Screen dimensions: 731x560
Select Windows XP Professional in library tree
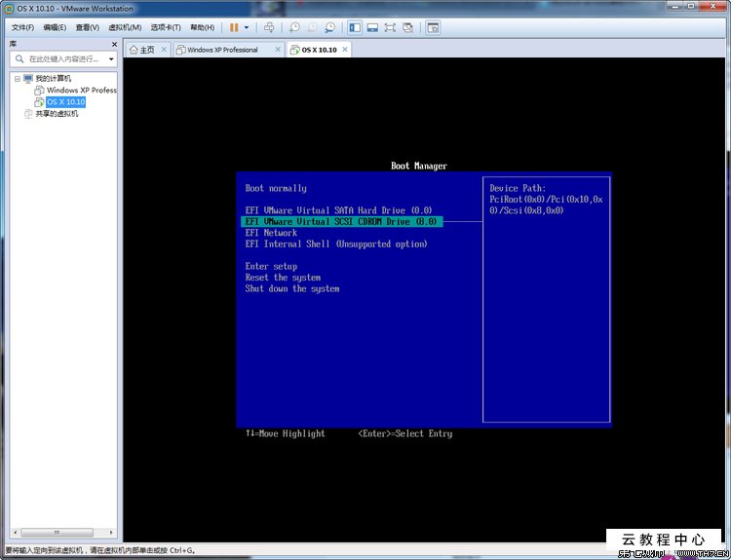click(81, 91)
